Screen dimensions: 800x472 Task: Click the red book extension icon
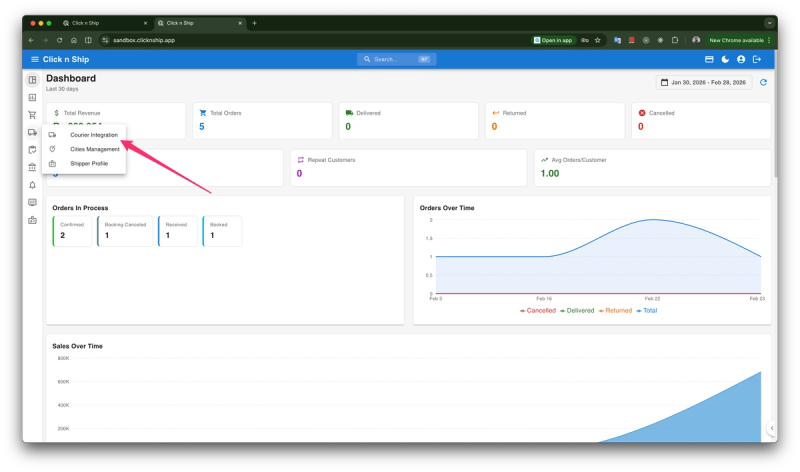632,40
